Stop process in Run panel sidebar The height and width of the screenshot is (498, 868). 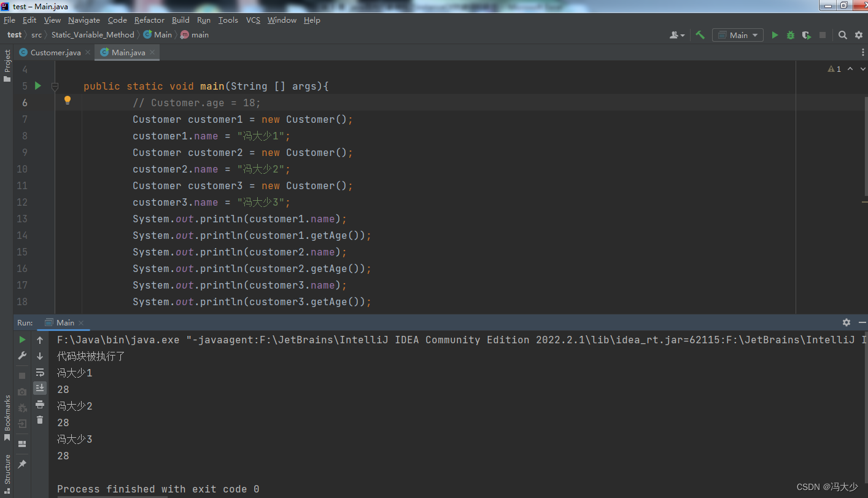22,375
